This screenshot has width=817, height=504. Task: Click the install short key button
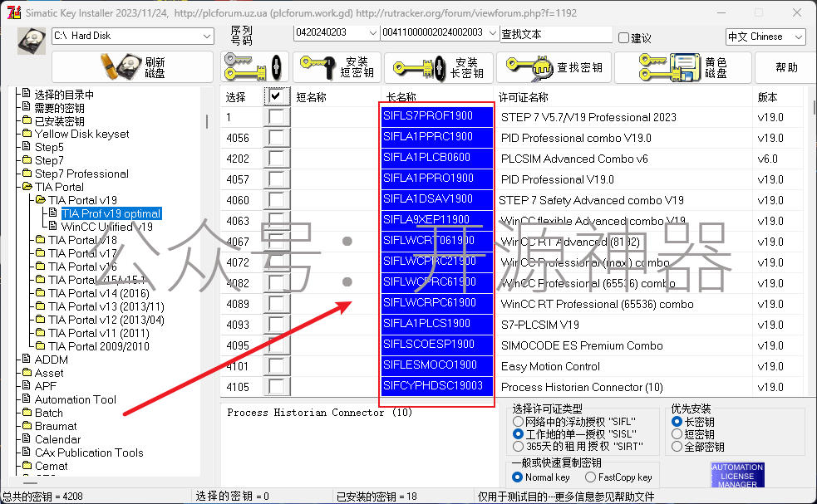[337, 67]
